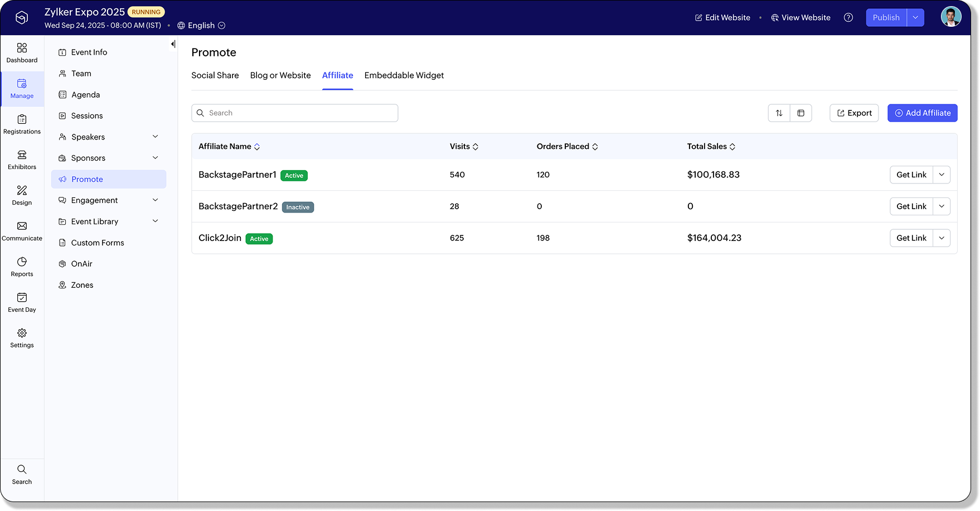Open the Design section icon

point(22,191)
